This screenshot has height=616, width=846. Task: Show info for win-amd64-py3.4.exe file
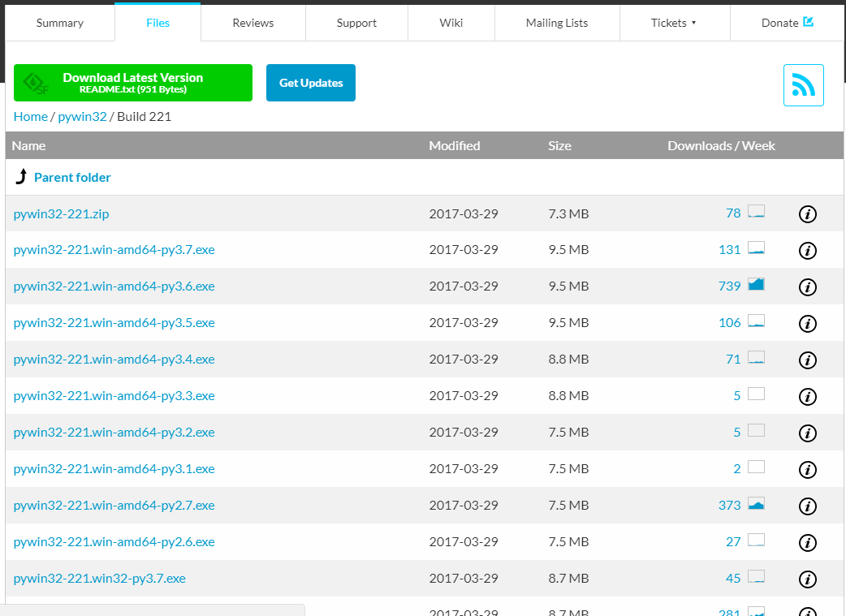coord(807,360)
